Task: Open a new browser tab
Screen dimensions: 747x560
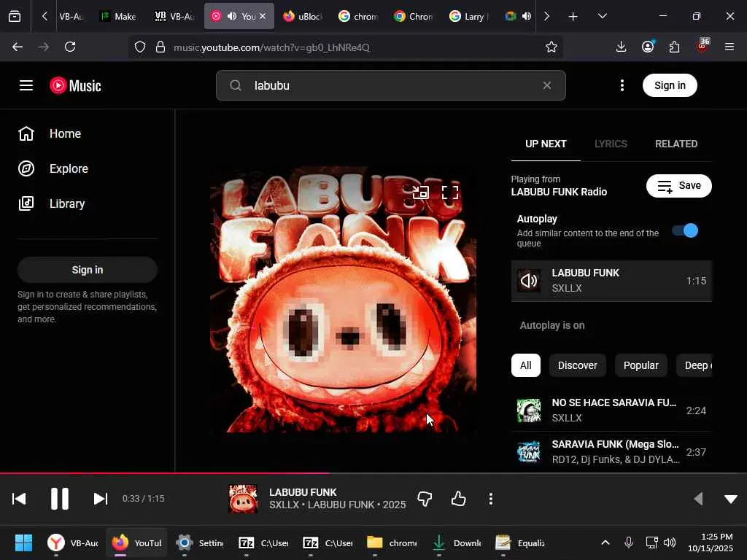Action: [573, 17]
